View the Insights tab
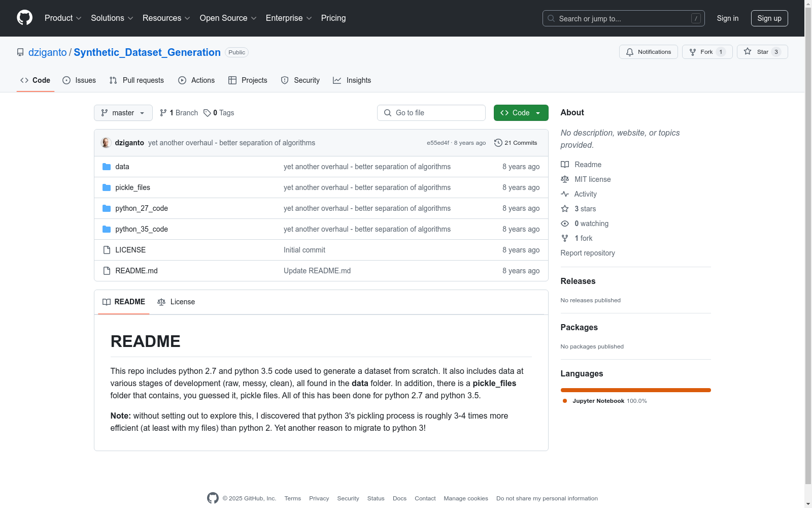This screenshot has height=508, width=812. pyautogui.click(x=352, y=80)
